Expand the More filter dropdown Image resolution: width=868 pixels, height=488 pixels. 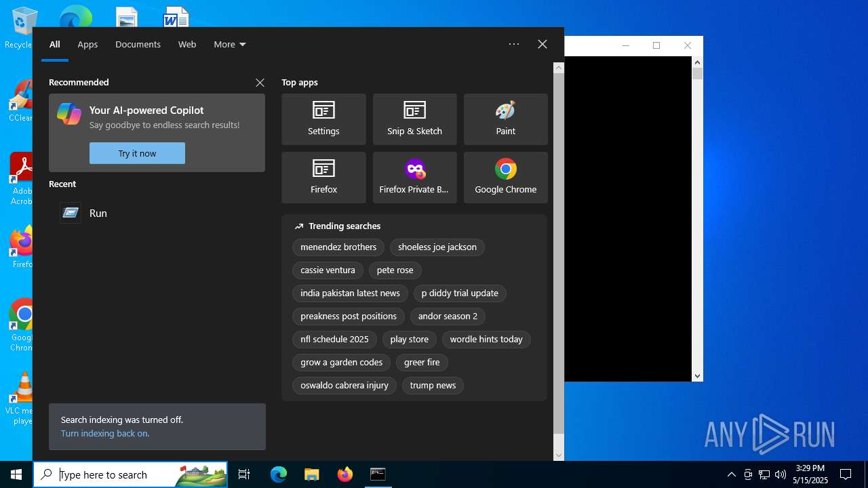[x=230, y=44]
